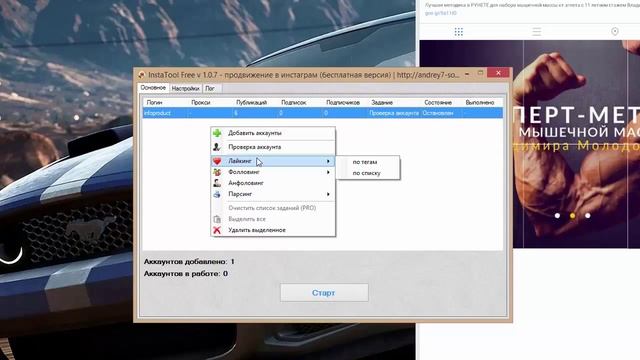
Task: Click the 'Остановлен' status cell
Action: [438, 113]
